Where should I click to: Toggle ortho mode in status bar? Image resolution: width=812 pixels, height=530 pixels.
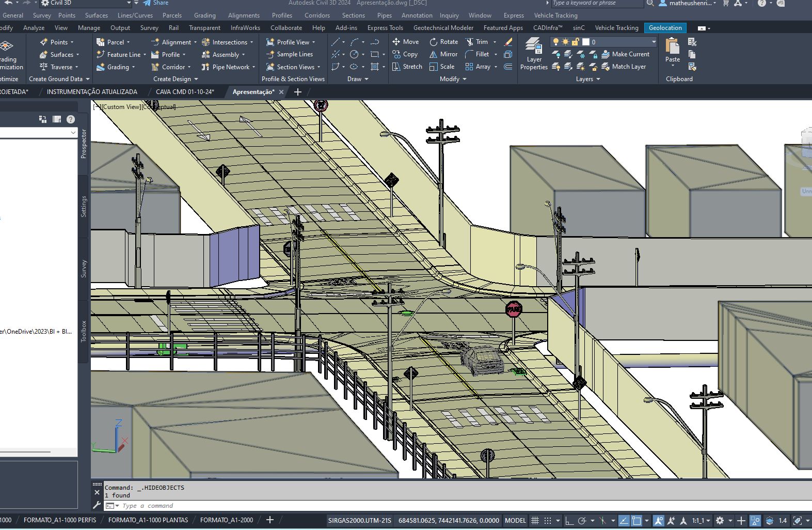point(569,521)
